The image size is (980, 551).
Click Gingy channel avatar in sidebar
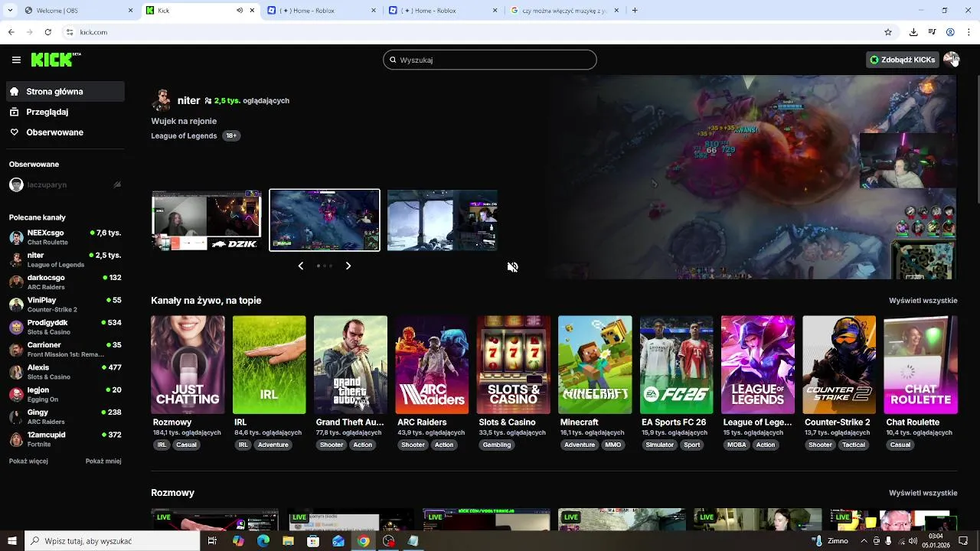tap(16, 417)
